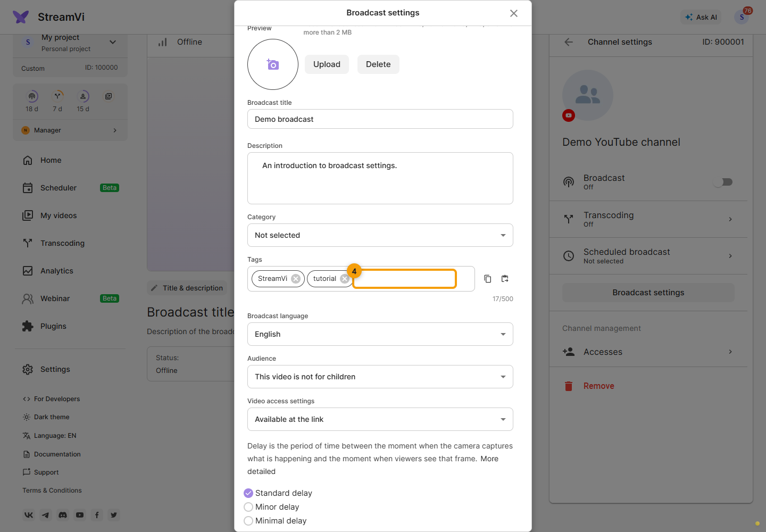Open the Audience dropdown
Viewport: 766px width, 532px height.
[x=380, y=377]
